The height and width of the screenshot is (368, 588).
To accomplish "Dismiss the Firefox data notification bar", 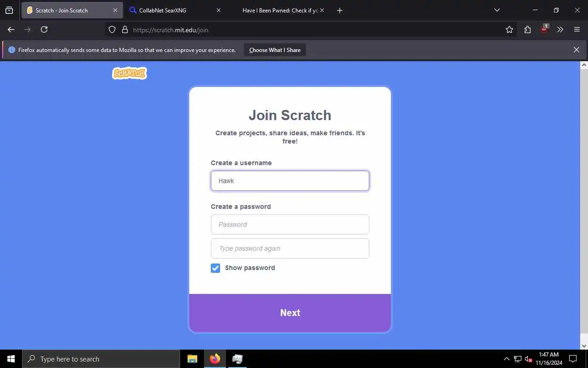I will 577,50.
